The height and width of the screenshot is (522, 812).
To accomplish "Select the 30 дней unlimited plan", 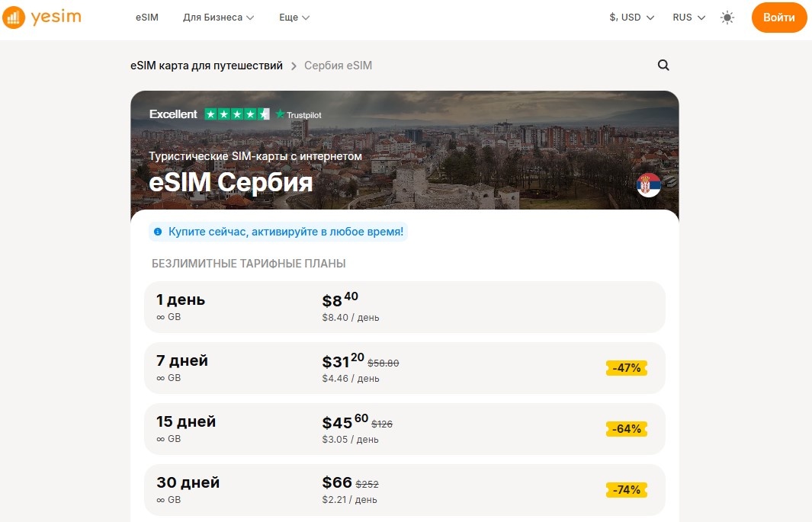I will tap(404, 488).
